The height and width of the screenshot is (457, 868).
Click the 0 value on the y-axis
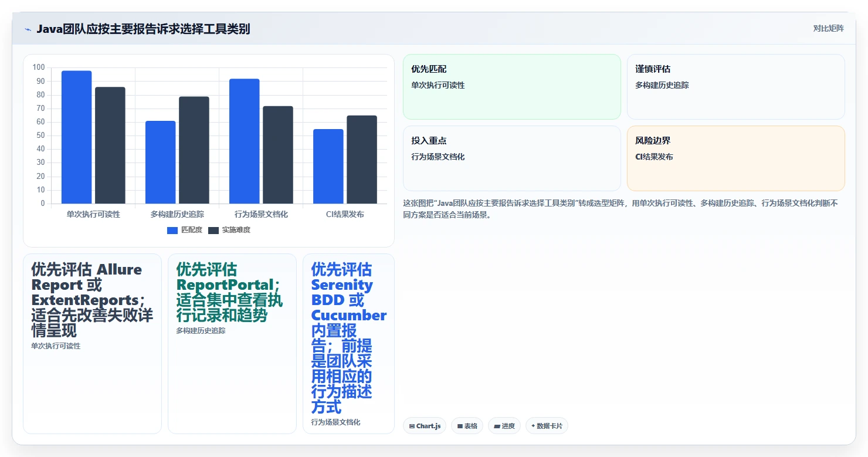43,204
